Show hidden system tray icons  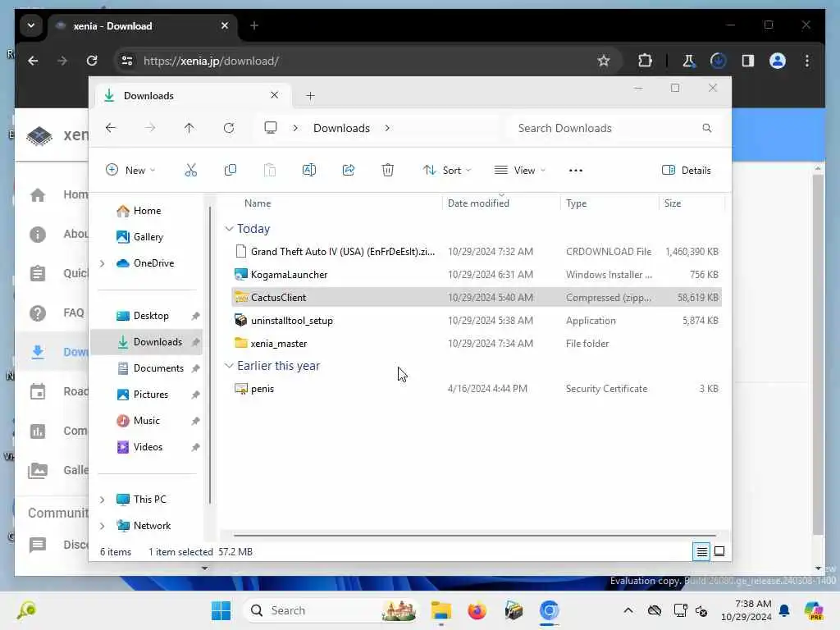[x=628, y=610]
